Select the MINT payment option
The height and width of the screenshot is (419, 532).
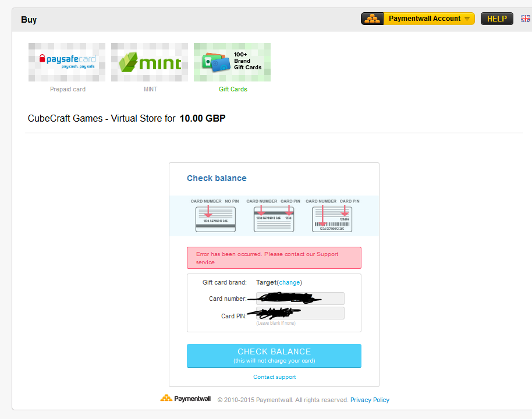coord(150,62)
